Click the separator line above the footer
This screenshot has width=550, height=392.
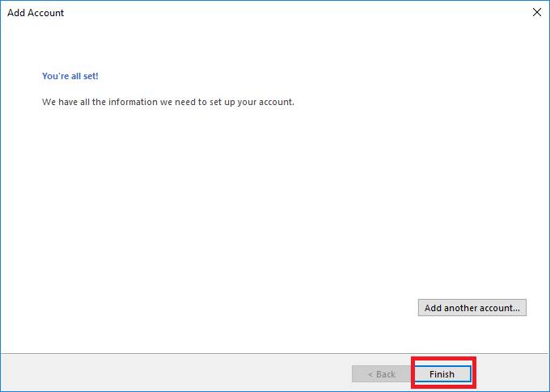(x=243, y=354)
